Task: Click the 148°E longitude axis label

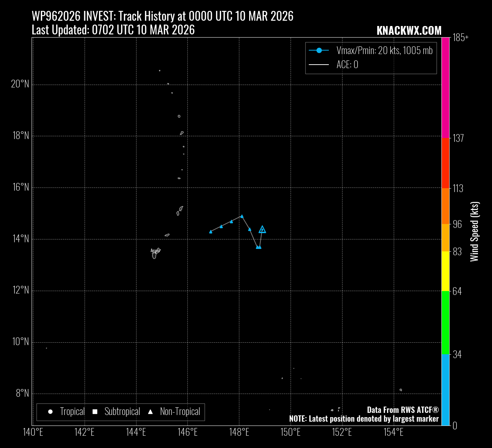Action: click(x=239, y=432)
